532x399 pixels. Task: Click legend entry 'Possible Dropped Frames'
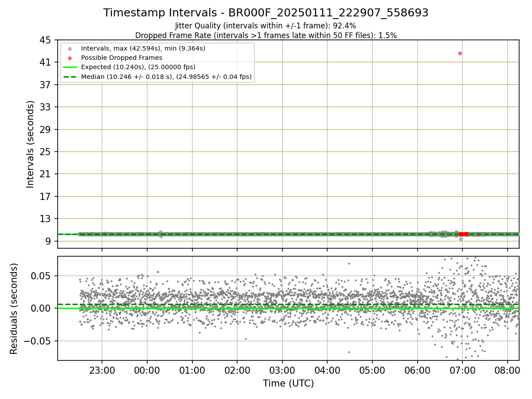(121, 58)
